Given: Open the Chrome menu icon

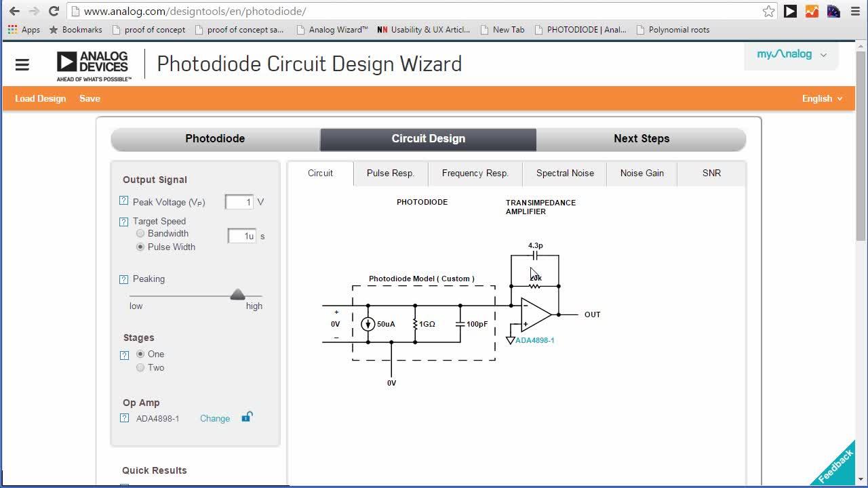Looking at the screenshot, I should click(x=855, y=11).
